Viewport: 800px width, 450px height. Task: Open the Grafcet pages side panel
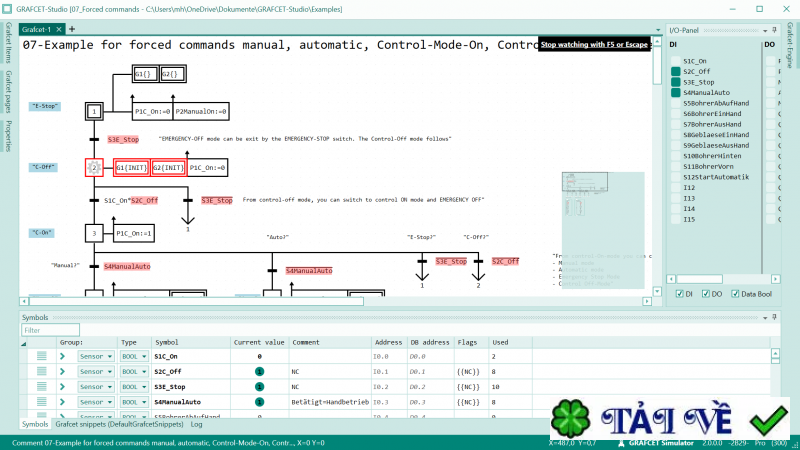(x=8, y=91)
